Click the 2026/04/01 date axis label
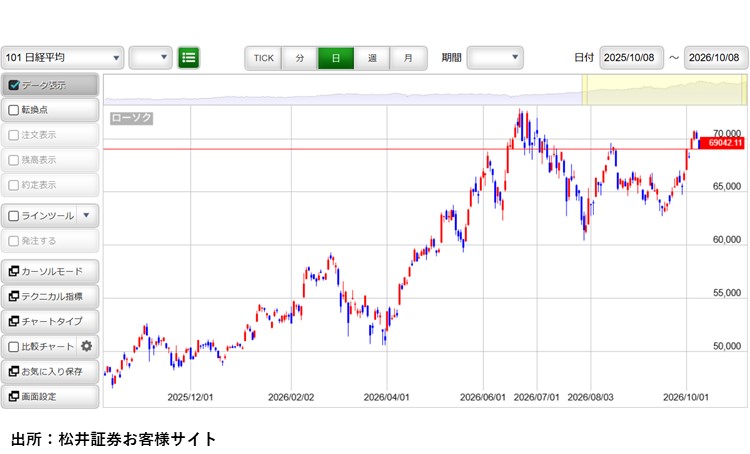Screen dimensions: 750x454 386,397
